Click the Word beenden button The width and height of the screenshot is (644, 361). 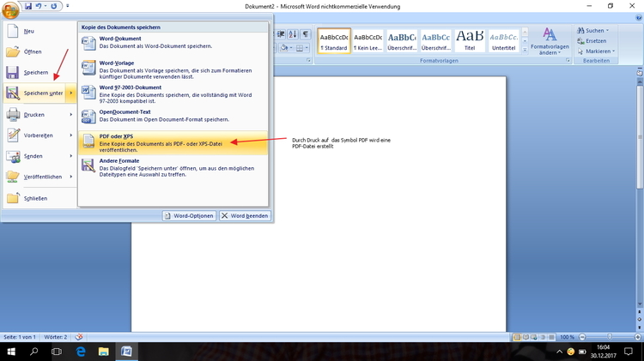click(x=245, y=216)
